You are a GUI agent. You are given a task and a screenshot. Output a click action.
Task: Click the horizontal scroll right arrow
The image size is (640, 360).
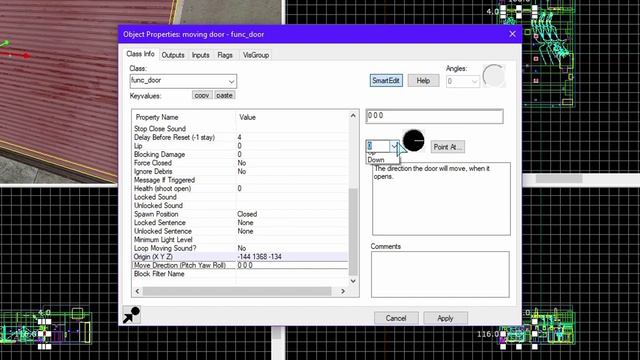click(x=343, y=291)
